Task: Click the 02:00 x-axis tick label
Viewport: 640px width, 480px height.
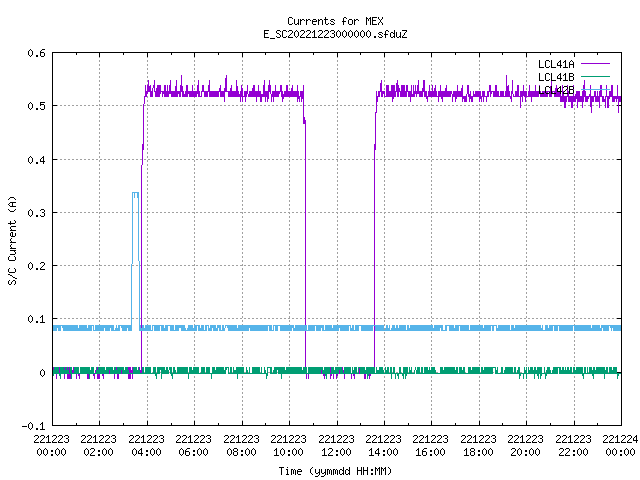Action: pos(98,452)
